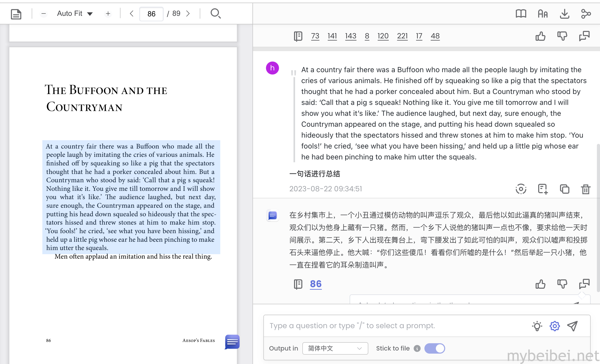Open the PDF search magnifier
Image resolution: width=600 pixels, height=364 pixels.
tap(216, 14)
